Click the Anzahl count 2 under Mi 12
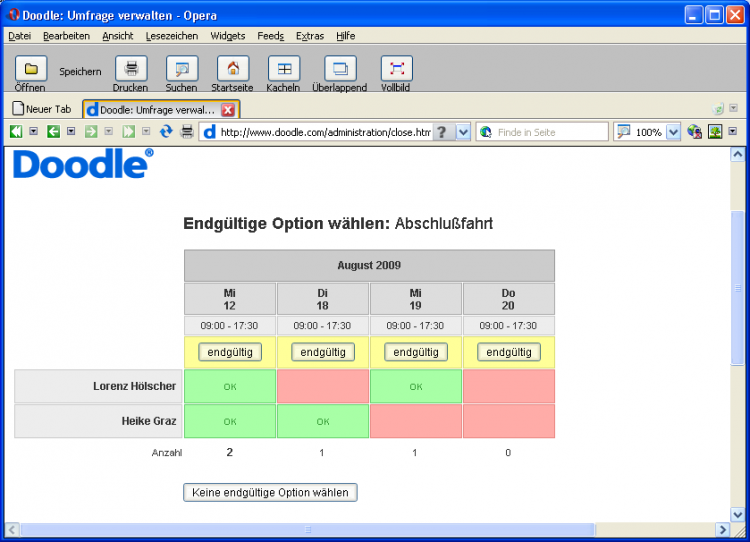This screenshot has height=542, width=750. (230, 452)
